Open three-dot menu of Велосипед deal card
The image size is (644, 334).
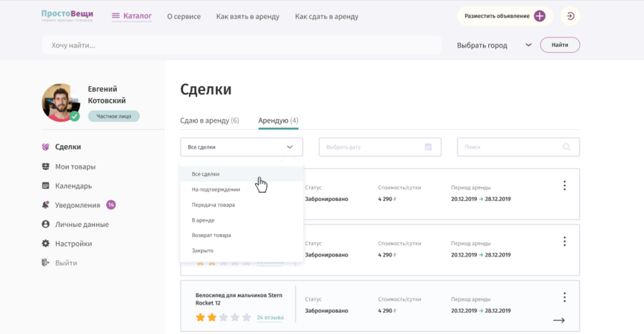click(x=565, y=297)
